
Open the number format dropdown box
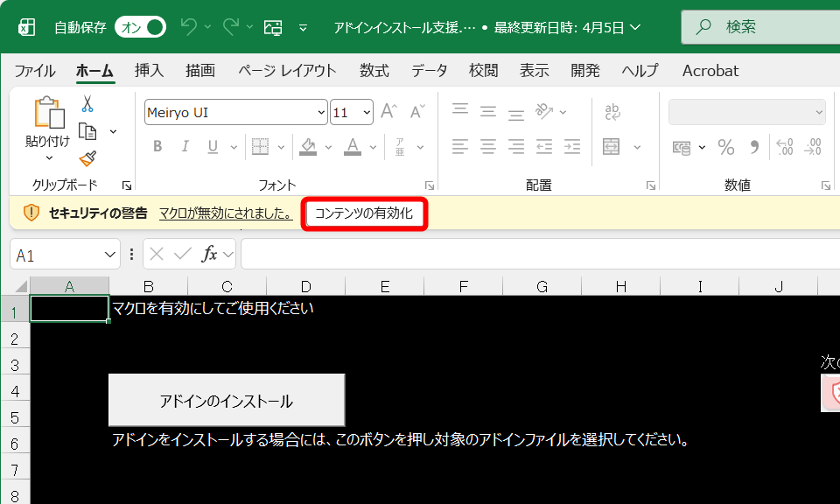point(746,112)
